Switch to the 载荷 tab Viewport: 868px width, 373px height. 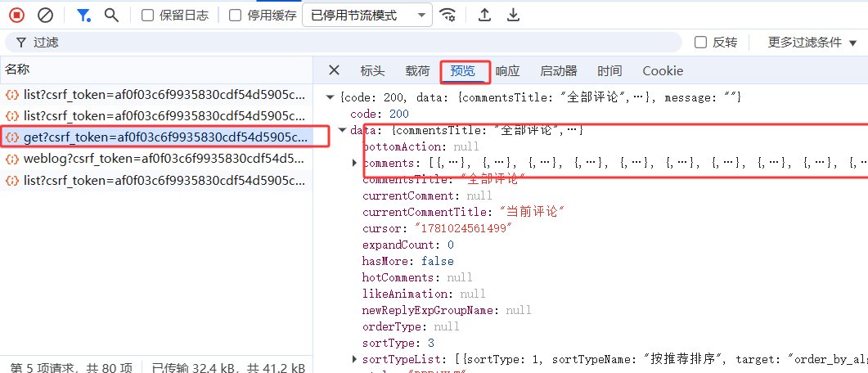(417, 71)
